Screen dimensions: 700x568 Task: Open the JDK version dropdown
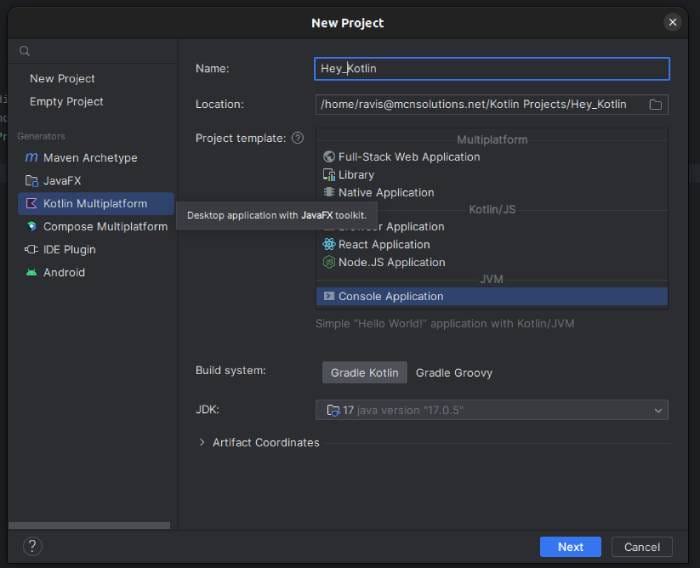click(492, 410)
